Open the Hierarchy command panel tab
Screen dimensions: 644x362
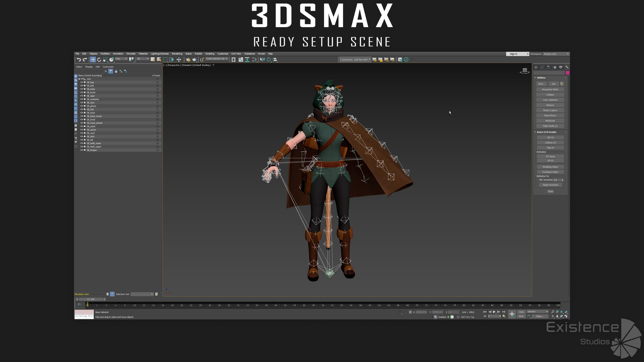pyautogui.click(x=548, y=67)
